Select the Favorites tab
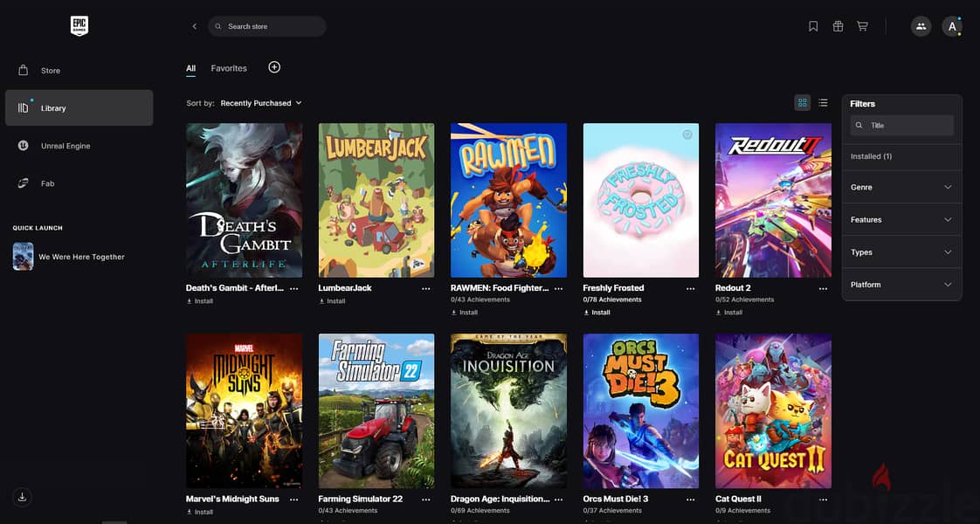980x524 pixels. click(229, 68)
